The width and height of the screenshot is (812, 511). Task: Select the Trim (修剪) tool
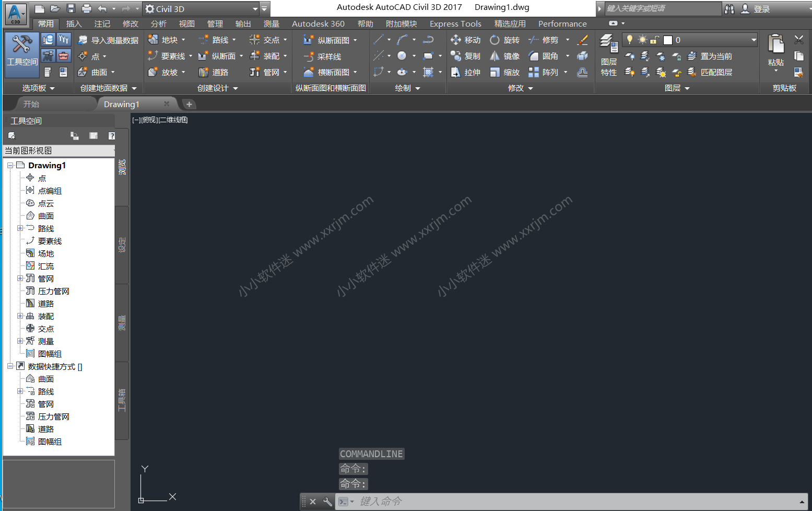click(544, 40)
